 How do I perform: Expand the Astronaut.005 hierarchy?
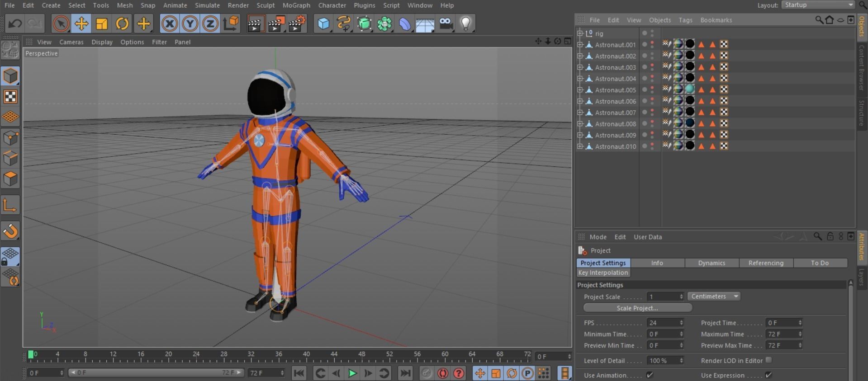[x=580, y=89]
